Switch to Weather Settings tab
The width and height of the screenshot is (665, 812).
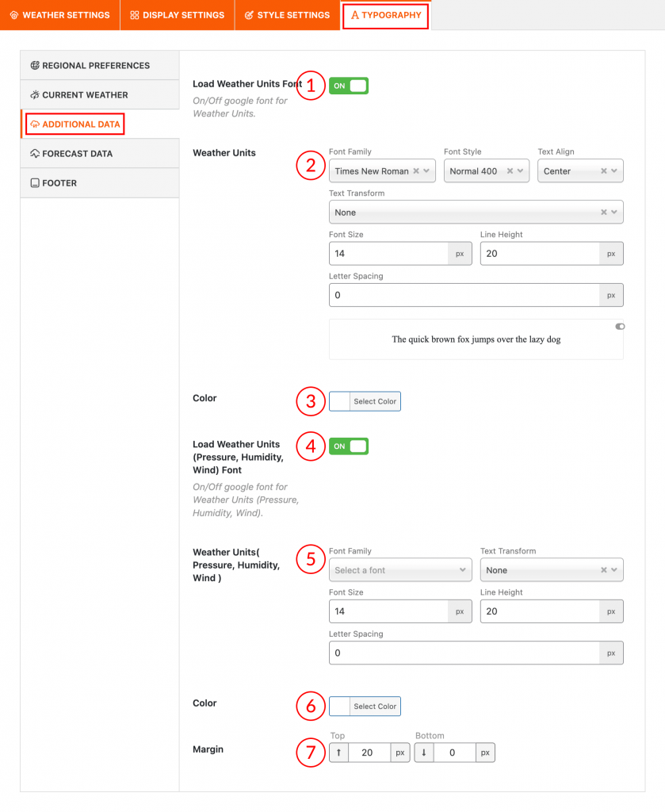60,15
